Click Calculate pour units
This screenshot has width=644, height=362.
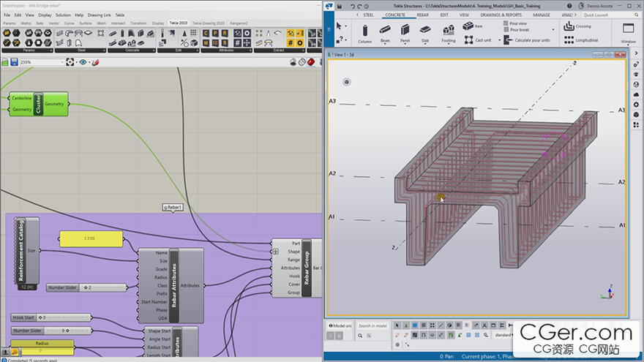pos(527,40)
